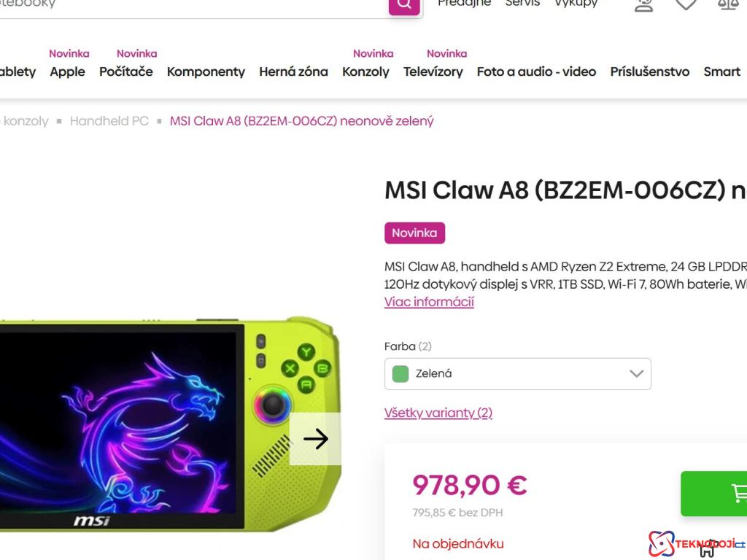This screenshot has height=560, width=747.
Task: Open the wishlist heart icon
Action: [686, 5]
